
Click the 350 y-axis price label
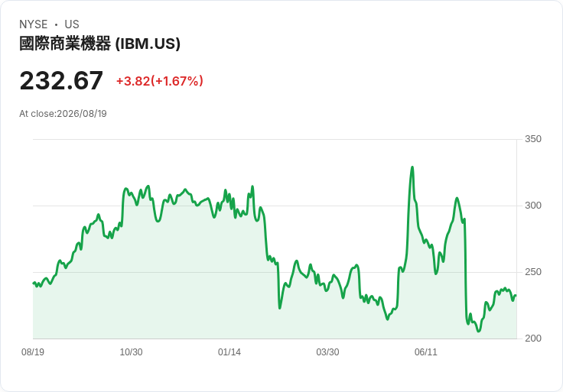(533, 139)
